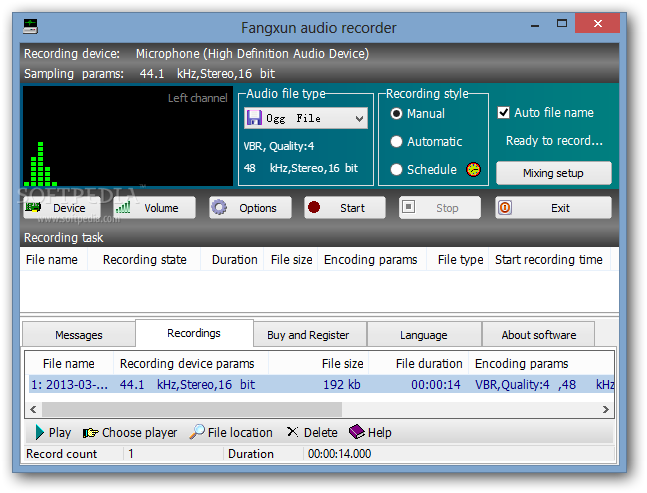Click the Volume bars icon
The height and width of the screenshot is (493, 647).
(x=123, y=207)
